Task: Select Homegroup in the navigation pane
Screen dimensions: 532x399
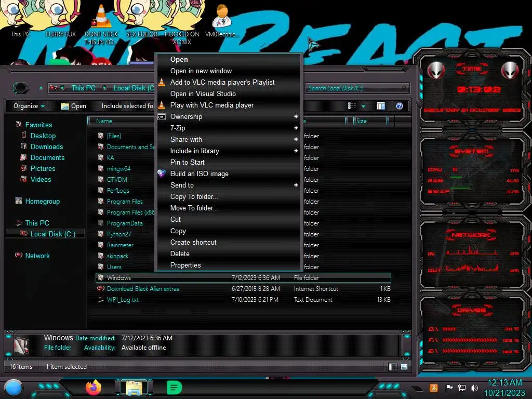Action: coord(42,201)
